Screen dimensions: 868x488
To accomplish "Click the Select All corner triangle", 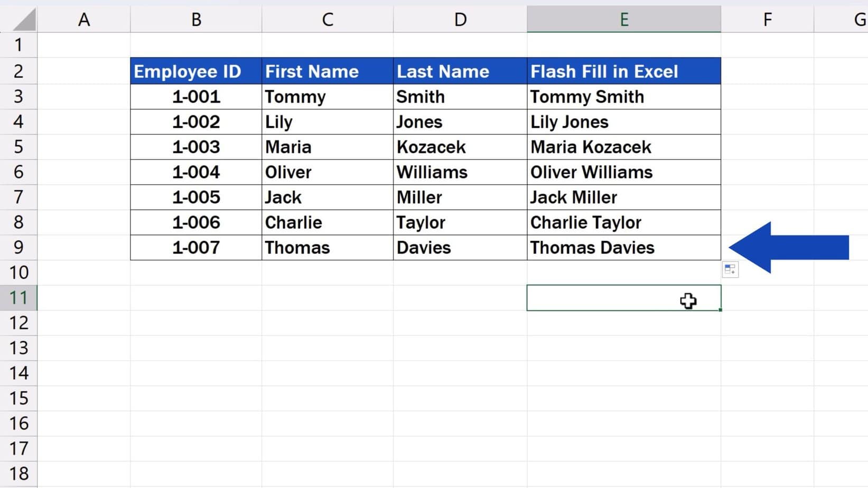I will [24, 20].
